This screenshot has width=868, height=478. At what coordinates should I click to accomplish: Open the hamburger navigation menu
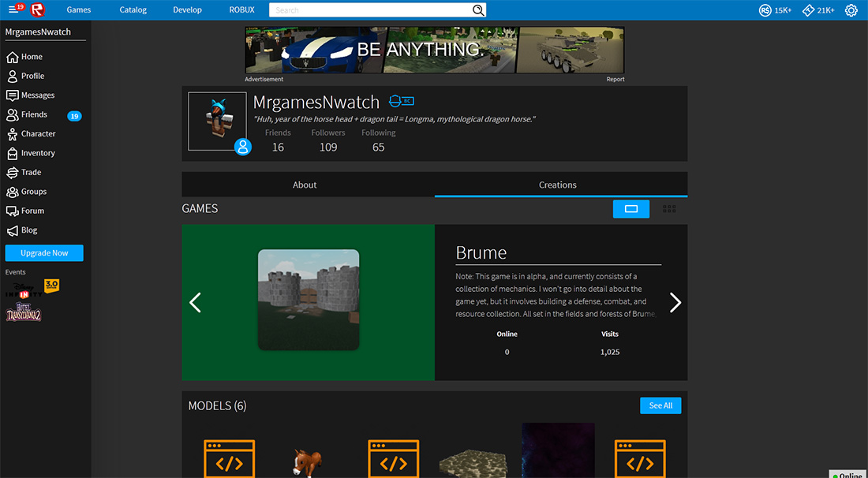(13, 10)
